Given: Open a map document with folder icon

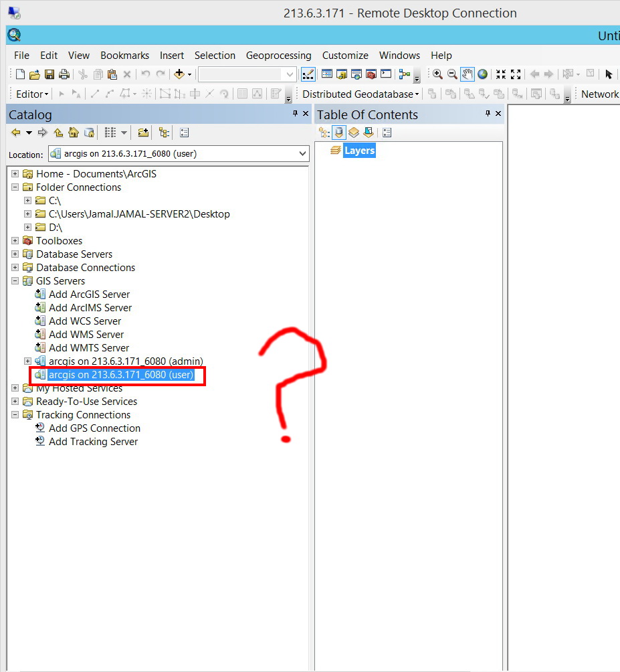Looking at the screenshot, I should pyautogui.click(x=35, y=74).
